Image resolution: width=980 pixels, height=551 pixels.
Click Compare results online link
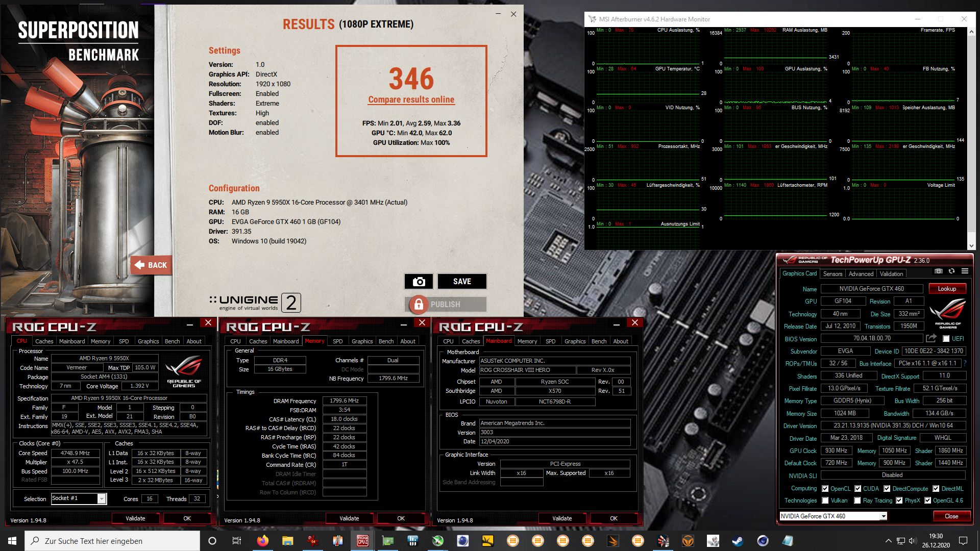tap(411, 99)
